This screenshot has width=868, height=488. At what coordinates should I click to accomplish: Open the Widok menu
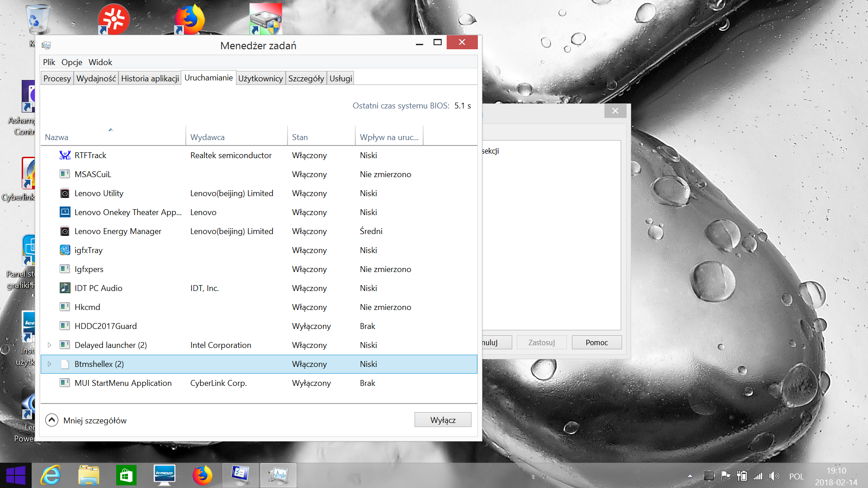pyautogui.click(x=100, y=62)
